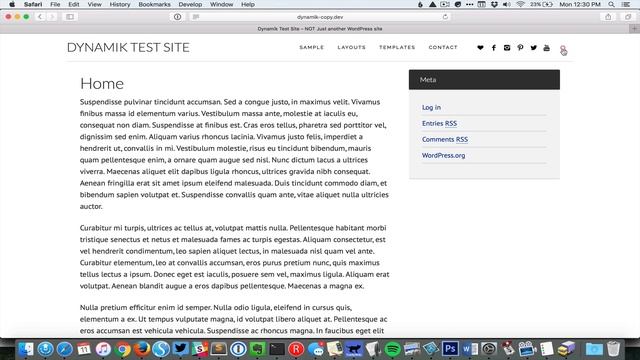Click the volume icon in menu bar
The image size is (640, 360).
[507, 4]
